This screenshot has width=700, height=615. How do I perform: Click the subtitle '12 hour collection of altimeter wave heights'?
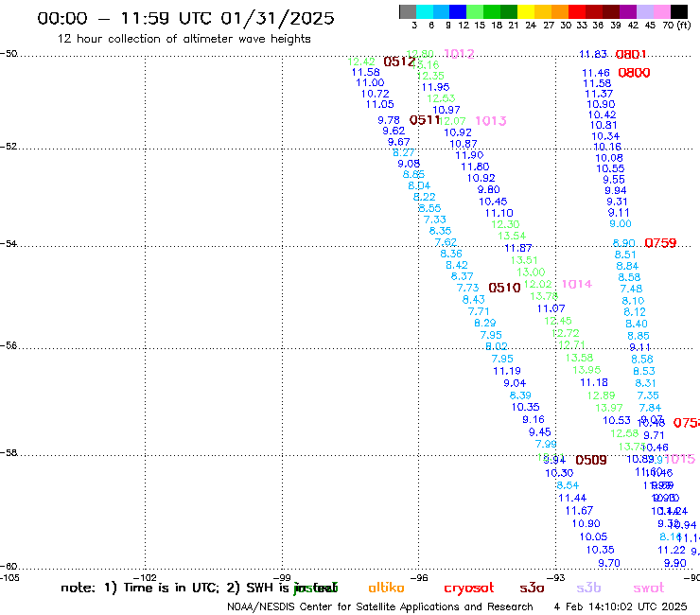pyautogui.click(x=184, y=39)
